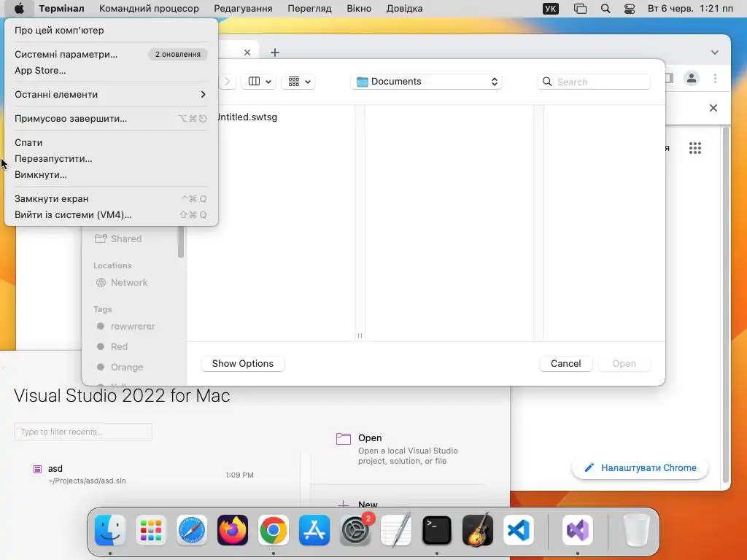Click the Ukrainian input source indicator

click(551, 9)
